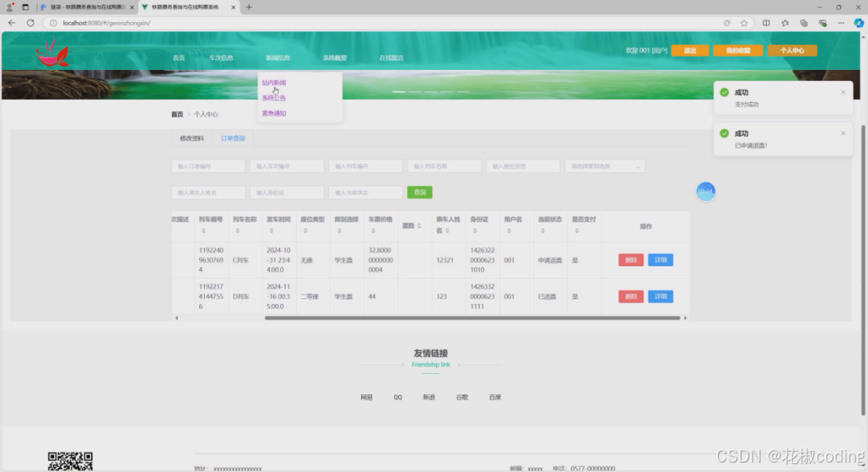The image size is (868, 472).
Task: Switch to the 修改资料 tab
Action: click(191, 138)
